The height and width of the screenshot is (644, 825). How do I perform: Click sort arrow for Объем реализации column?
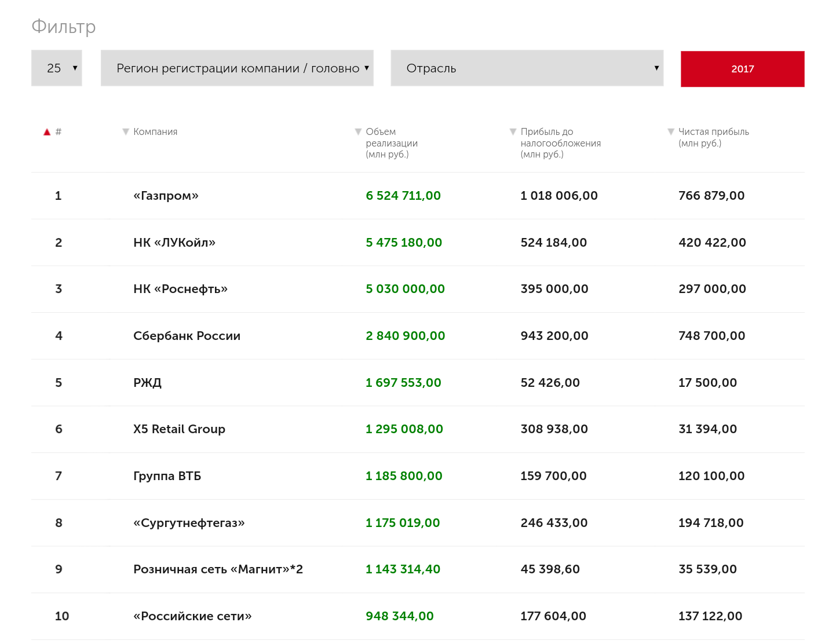click(358, 132)
